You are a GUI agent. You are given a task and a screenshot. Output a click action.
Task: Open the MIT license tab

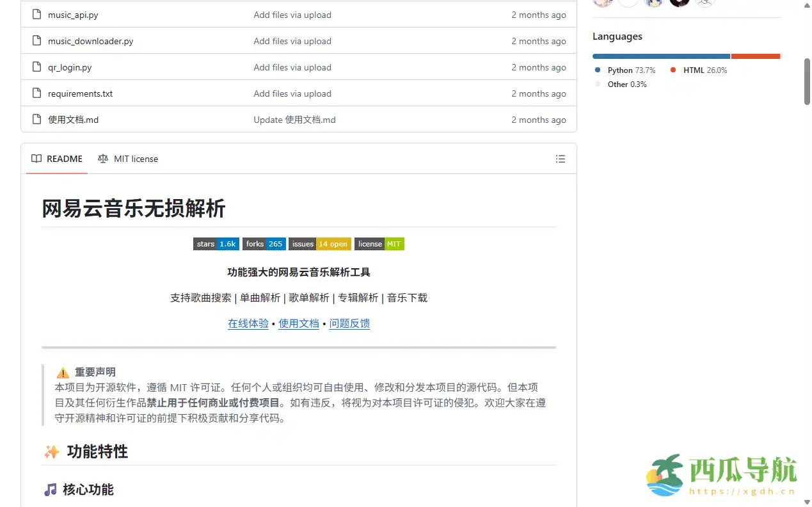click(x=135, y=159)
